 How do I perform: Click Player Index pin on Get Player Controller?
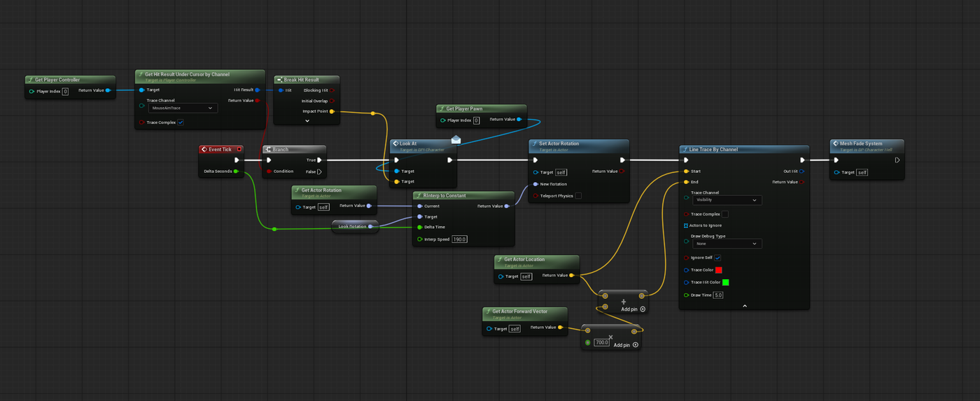point(32,91)
